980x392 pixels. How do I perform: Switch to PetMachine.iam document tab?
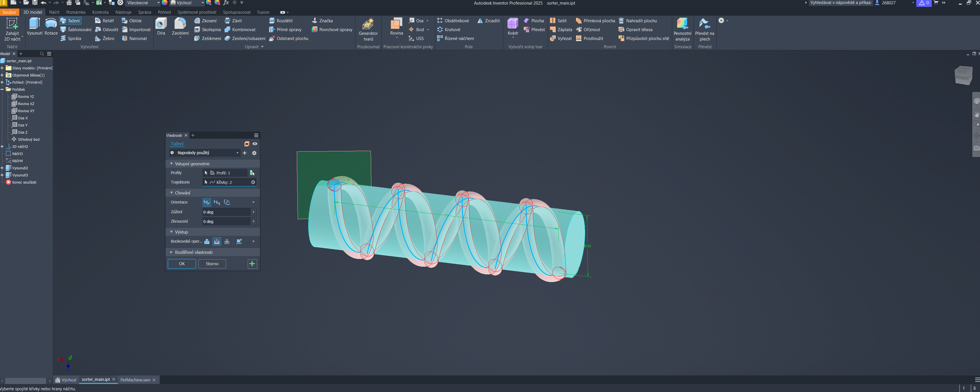pos(135,379)
